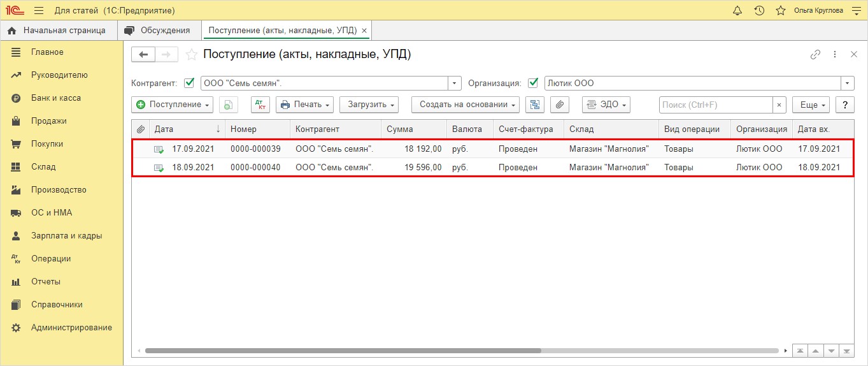Click user name Ольга Круглова
868x366 pixels.
[818, 10]
